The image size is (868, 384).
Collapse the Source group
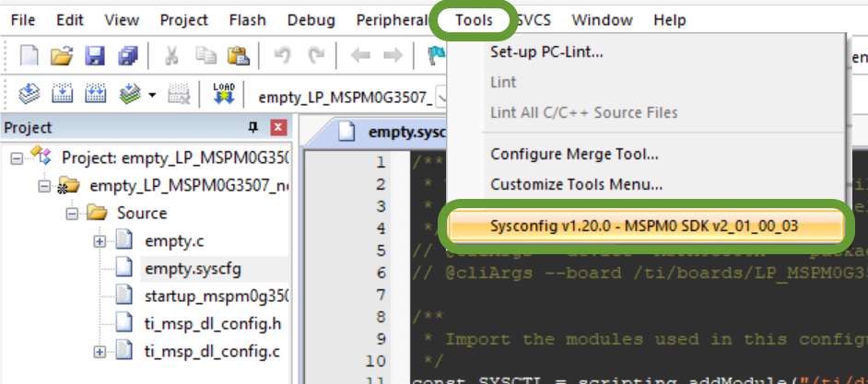pos(71,214)
